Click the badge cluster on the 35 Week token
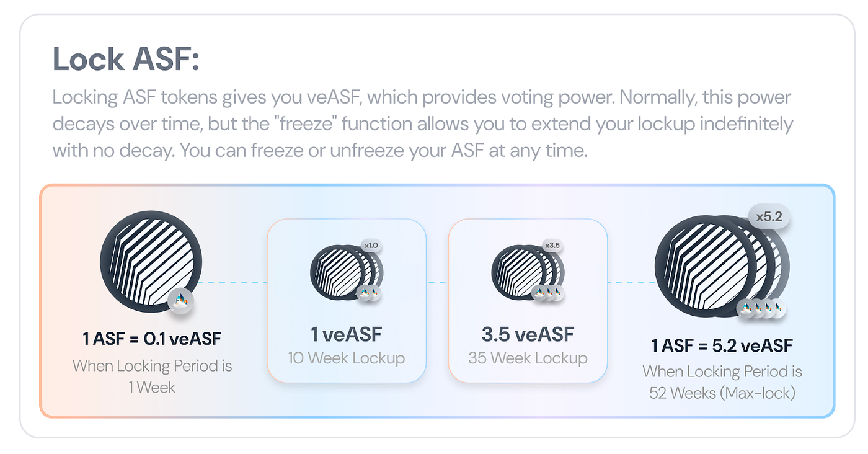Viewport: 868px width, 454px height. 547,293
